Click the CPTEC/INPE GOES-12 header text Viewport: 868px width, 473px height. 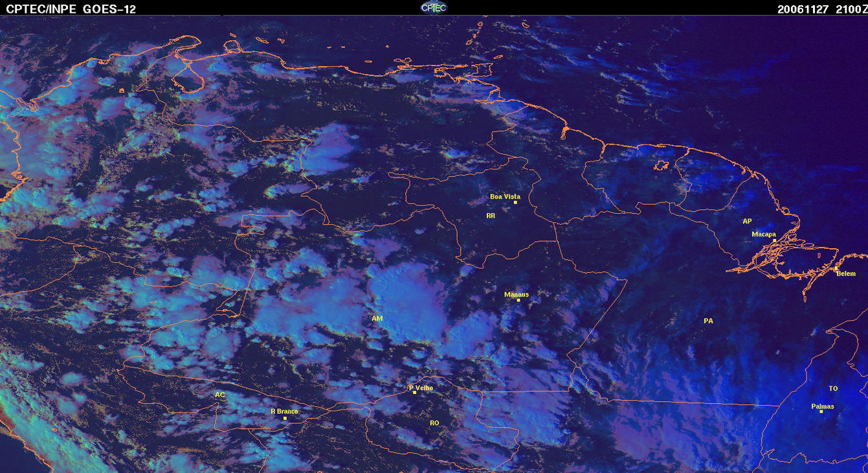tap(71, 9)
